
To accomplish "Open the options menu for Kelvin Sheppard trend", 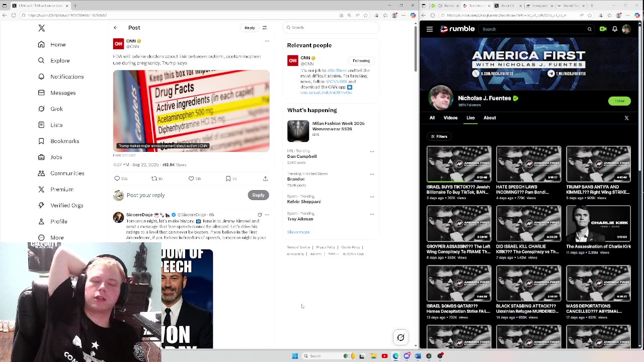I will tap(372, 197).
